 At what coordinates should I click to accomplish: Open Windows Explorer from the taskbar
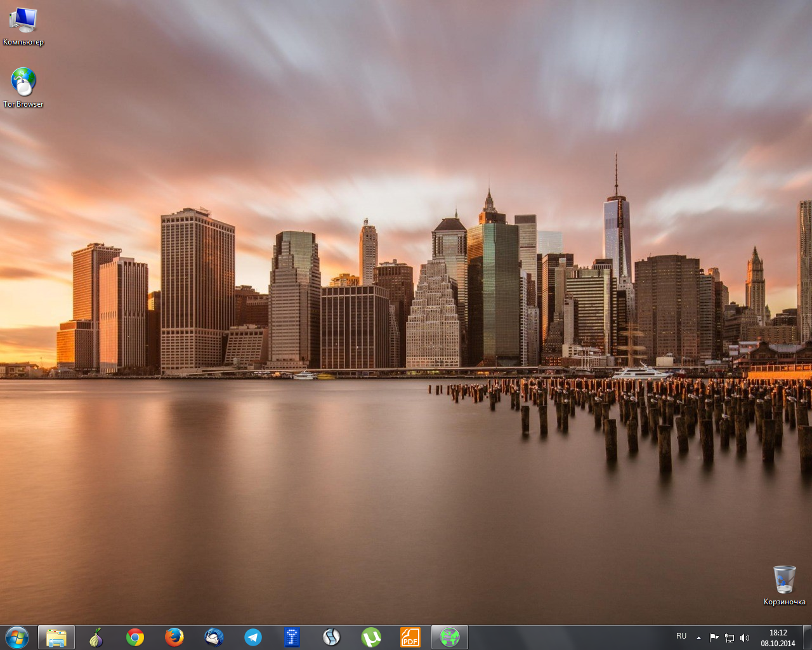pos(56,637)
